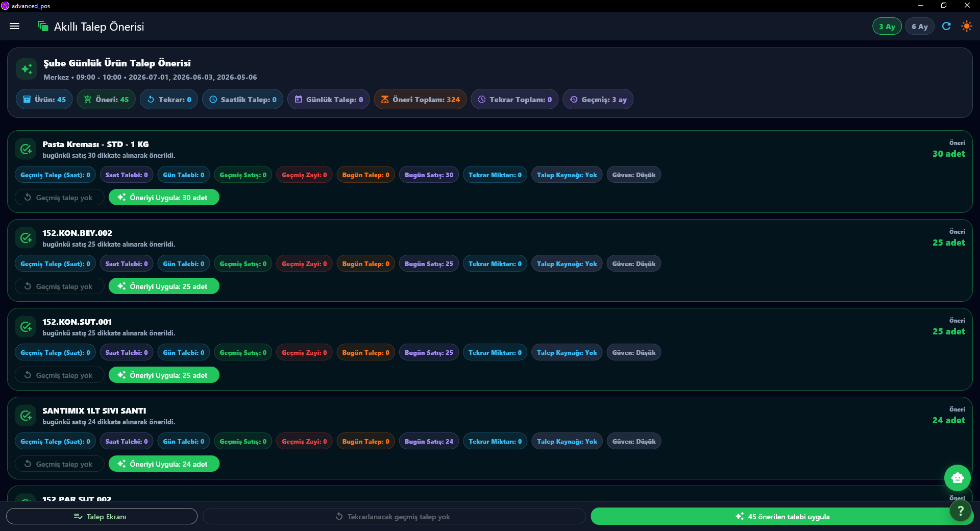Apply all 45 suggested requests
The width and height of the screenshot is (980, 531).
point(782,517)
